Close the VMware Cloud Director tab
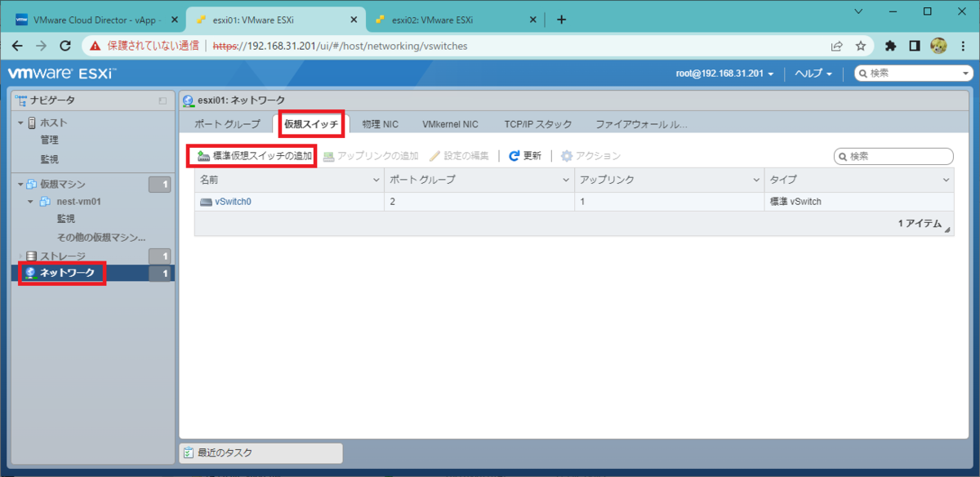Viewport: 980px width, 477px height. [x=174, y=20]
